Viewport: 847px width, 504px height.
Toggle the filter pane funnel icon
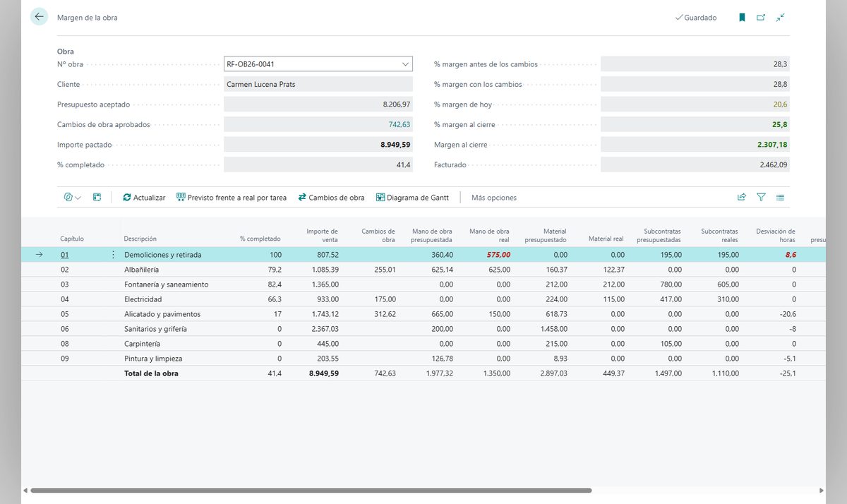point(761,198)
